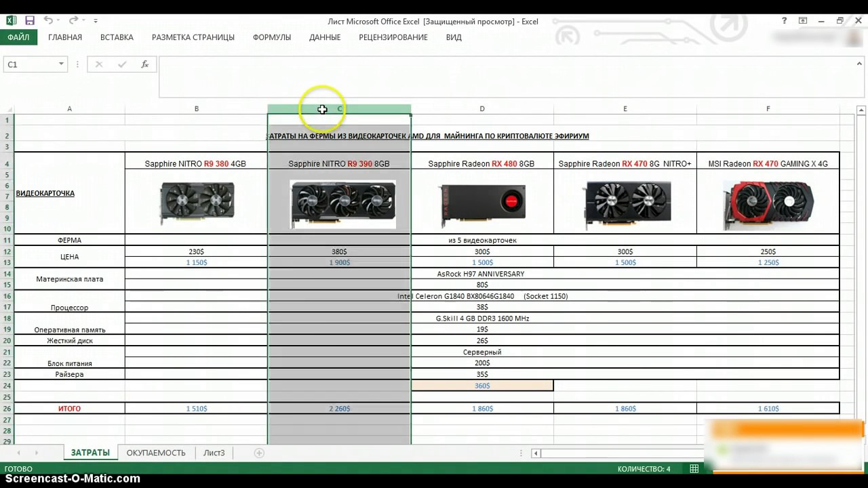This screenshot has height=488, width=868.
Task: Select the cell 1 150$
Action: 197,262
